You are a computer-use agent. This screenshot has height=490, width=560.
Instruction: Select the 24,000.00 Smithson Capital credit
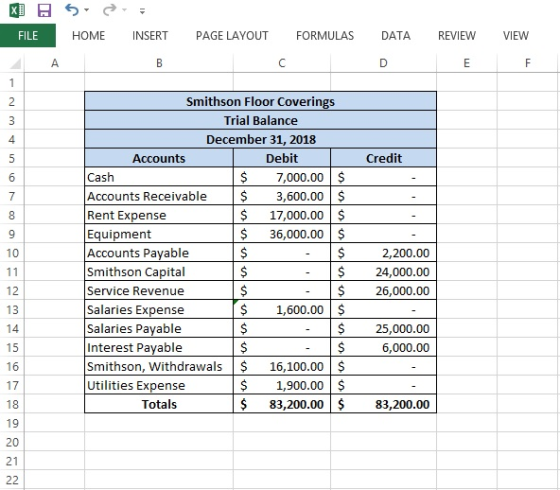pyautogui.click(x=384, y=272)
